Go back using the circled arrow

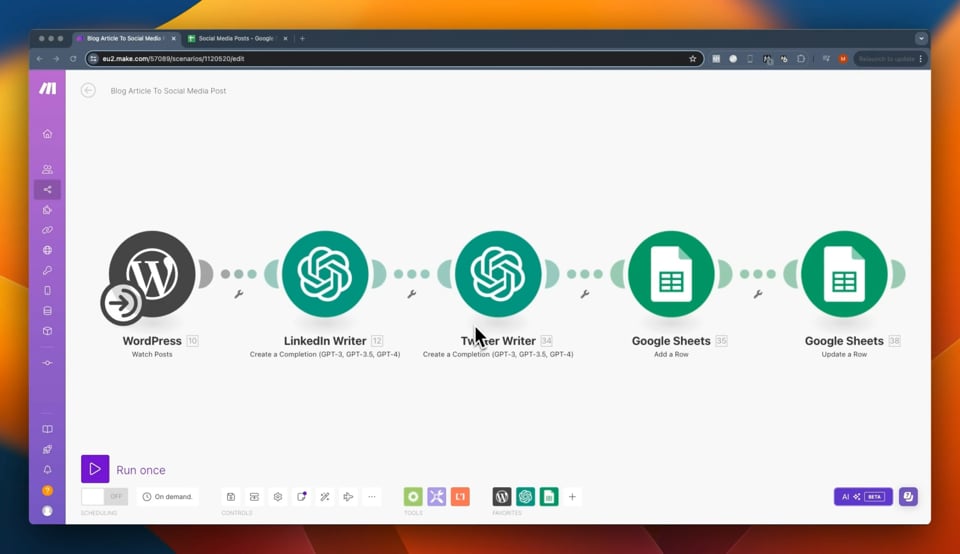pos(88,91)
